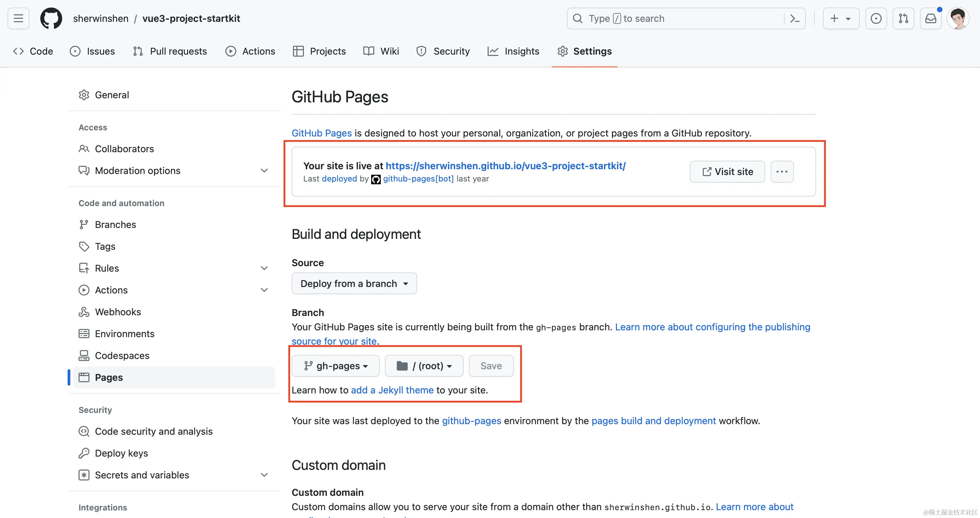Open the command palette icon

(795, 18)
